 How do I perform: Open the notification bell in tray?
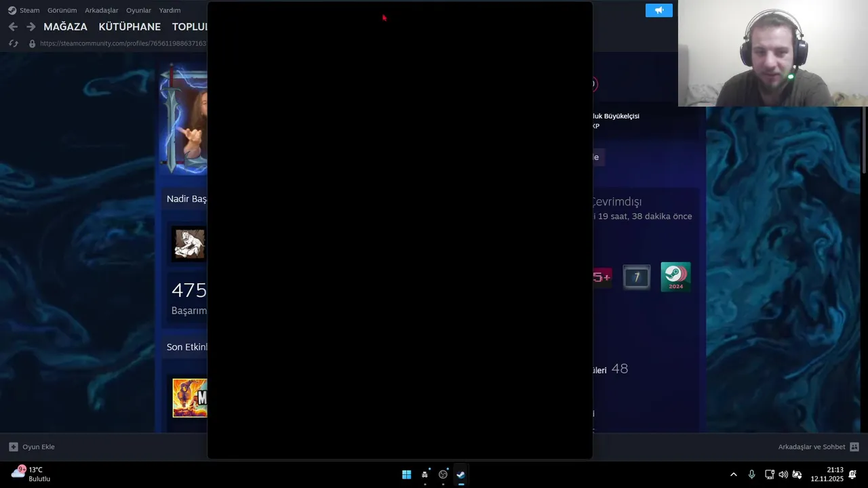[x=852, y=474]
